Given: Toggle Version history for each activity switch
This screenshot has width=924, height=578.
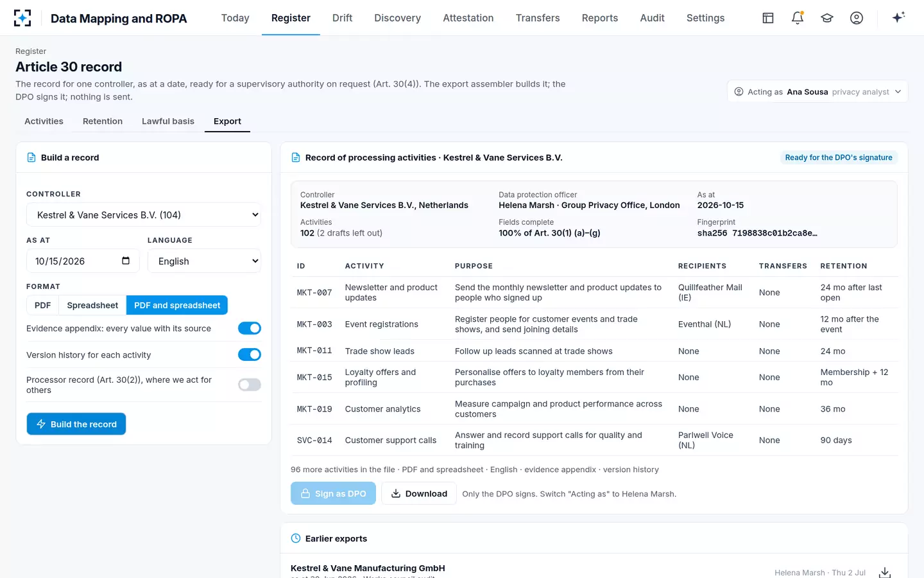Looking at the screenshot, I should click(x=250, y=355).
